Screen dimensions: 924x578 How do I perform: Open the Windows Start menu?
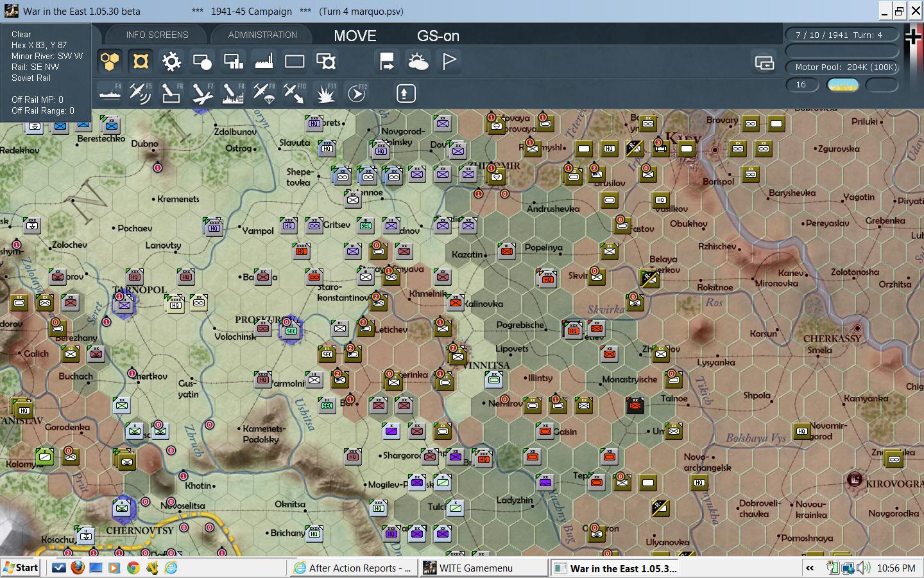[x=21, y=568]
